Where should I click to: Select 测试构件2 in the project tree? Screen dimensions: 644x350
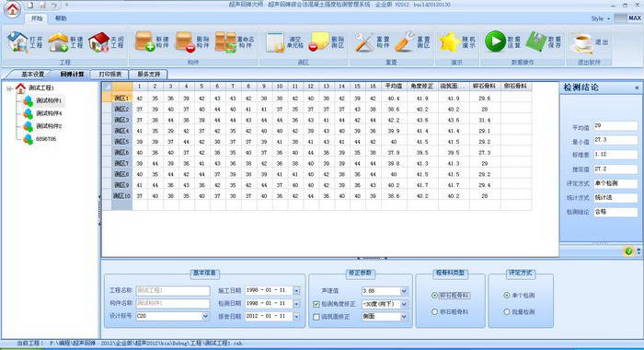(x=49, y=126)
